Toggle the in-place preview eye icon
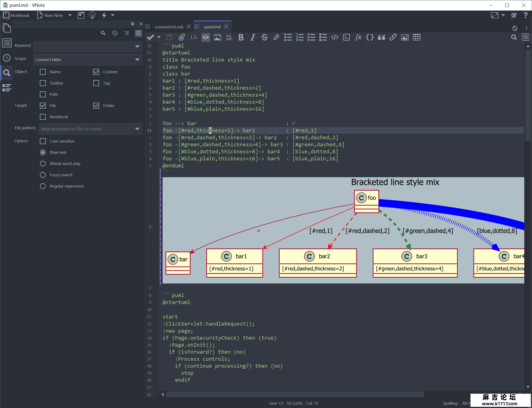 click(206, 37)
